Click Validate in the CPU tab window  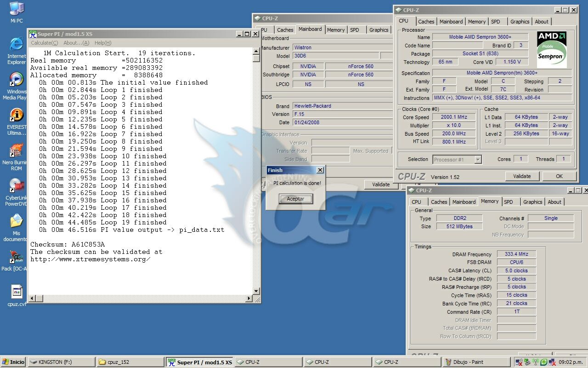[x=522, y=176]
